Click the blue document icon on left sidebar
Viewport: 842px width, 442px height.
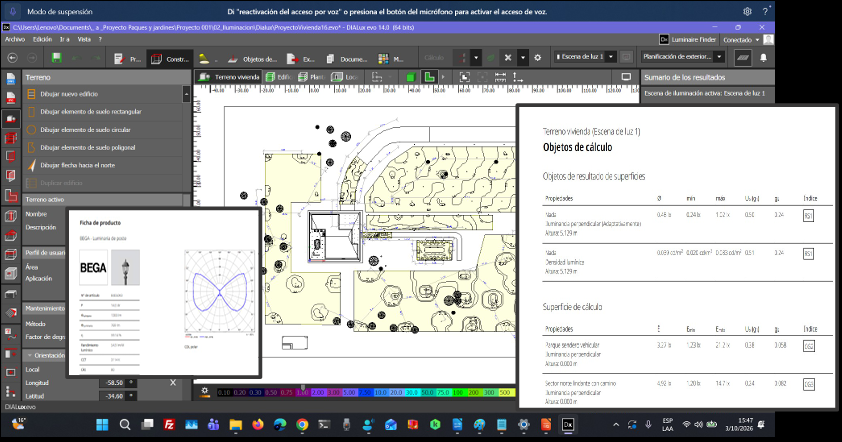click(11, 79)
